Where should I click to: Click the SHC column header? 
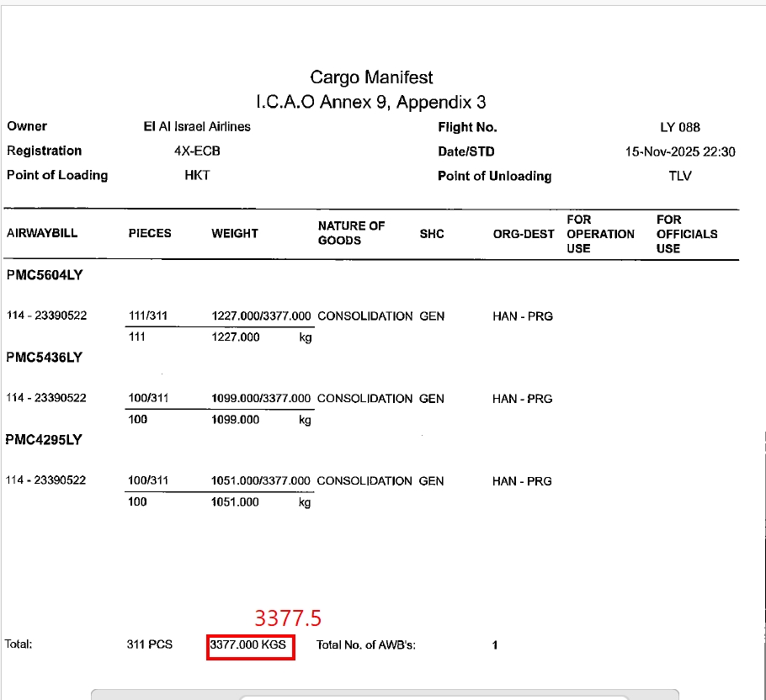tap(431, 234)
